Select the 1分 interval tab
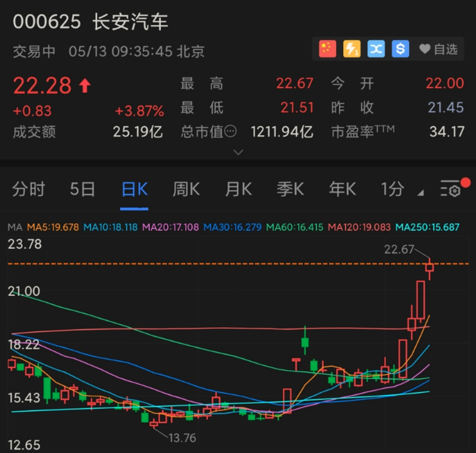This screenshot has height=453, width=476. coord(392,189)
